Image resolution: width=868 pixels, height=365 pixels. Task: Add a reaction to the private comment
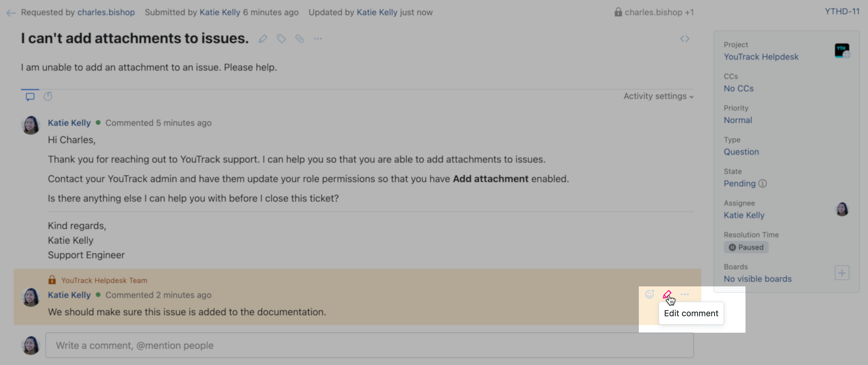[649, 294]
